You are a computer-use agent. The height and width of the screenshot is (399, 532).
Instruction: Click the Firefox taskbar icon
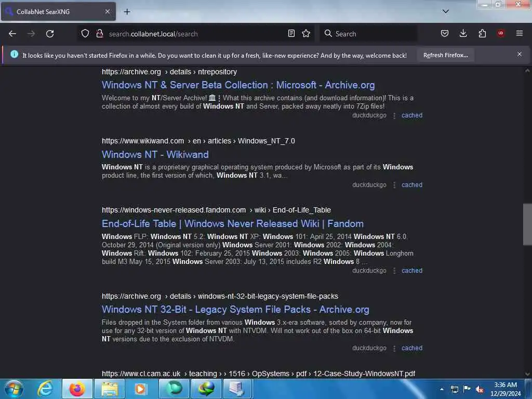pyautogui.click(x=77, y=389)
